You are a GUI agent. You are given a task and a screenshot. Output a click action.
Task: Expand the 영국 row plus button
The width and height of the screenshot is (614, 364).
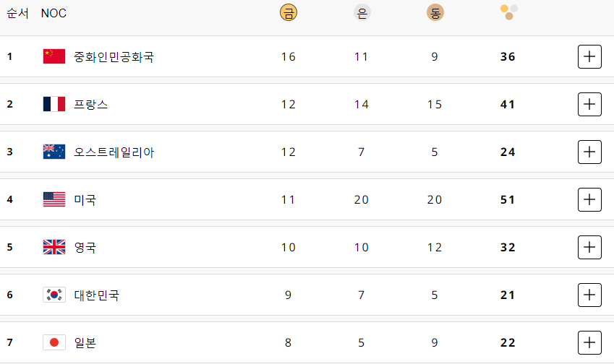click(x=589, y=247)
